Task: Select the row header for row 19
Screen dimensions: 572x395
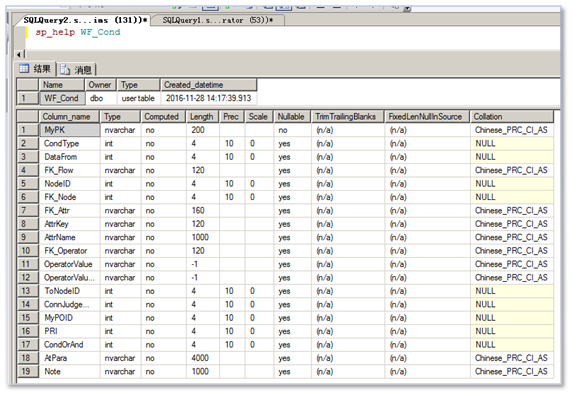Action: click(x=28, y=372)
